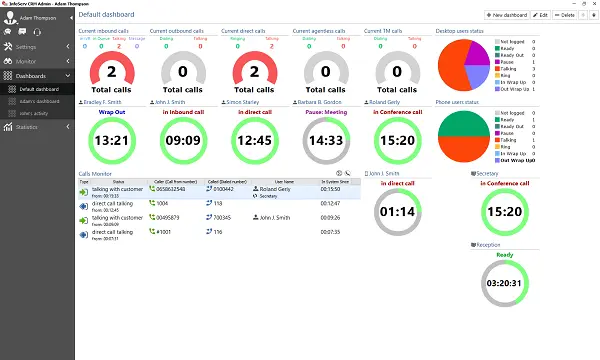
Task: Click the Edit dashboard button
Action: click(541, 15)
